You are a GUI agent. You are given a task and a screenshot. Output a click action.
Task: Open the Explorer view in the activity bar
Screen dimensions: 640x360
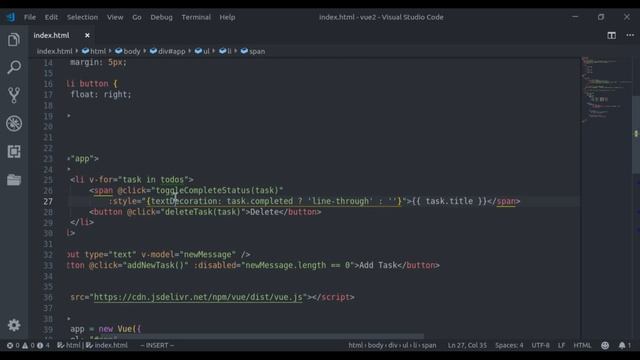[14, 40]
